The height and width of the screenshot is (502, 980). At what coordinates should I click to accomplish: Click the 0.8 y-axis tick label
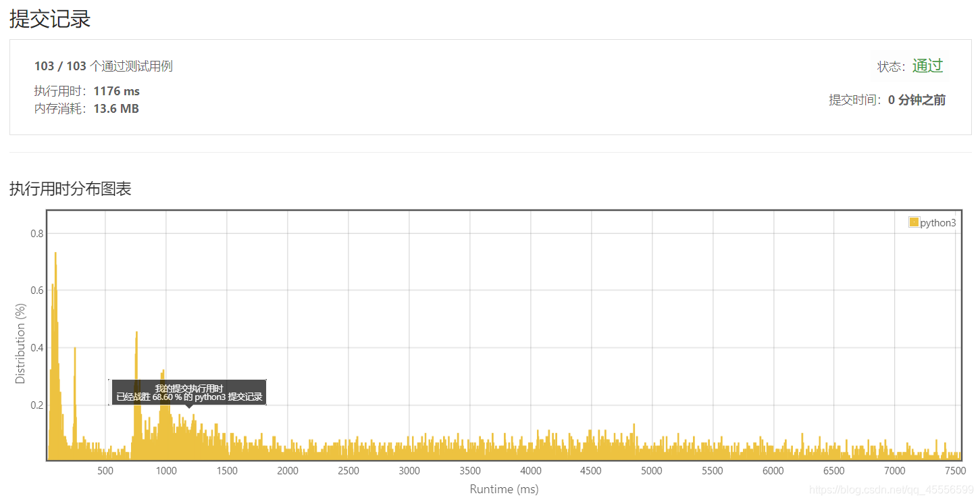click(x=36, y=234)
